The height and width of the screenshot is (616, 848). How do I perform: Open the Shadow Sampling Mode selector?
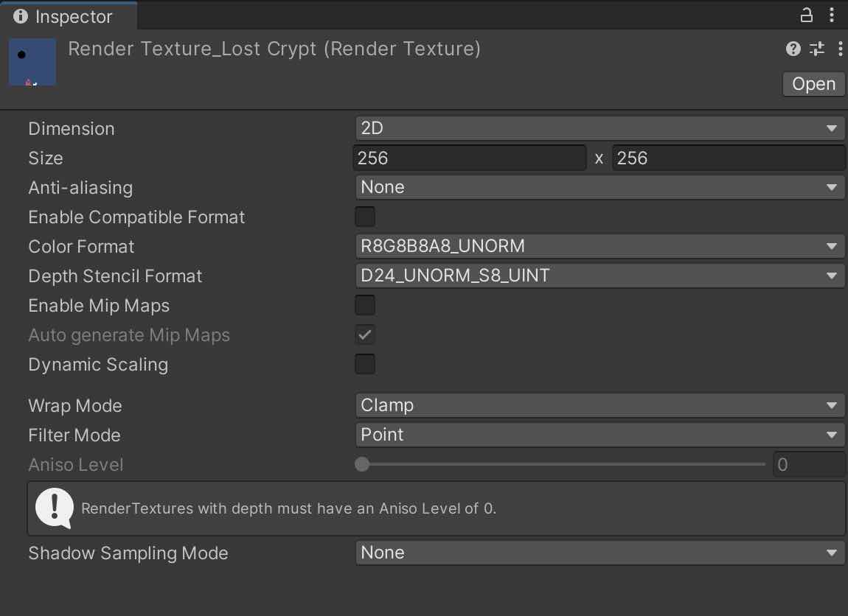599,553
